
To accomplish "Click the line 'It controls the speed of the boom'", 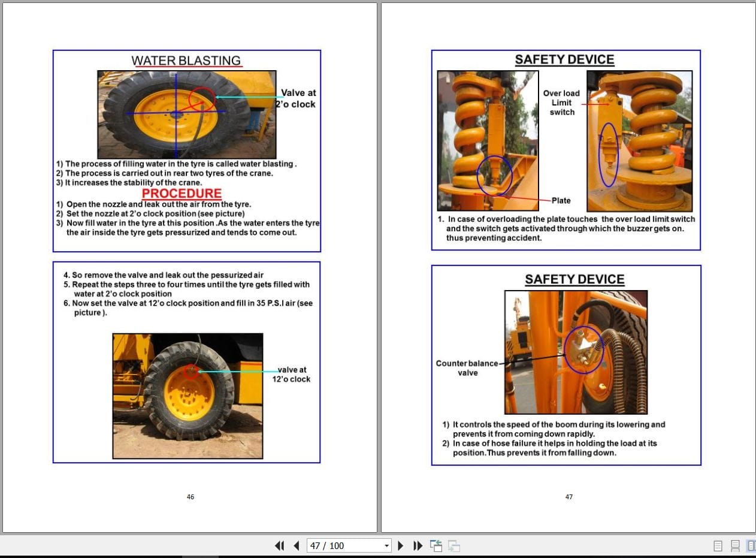I will tap(554, 429).
